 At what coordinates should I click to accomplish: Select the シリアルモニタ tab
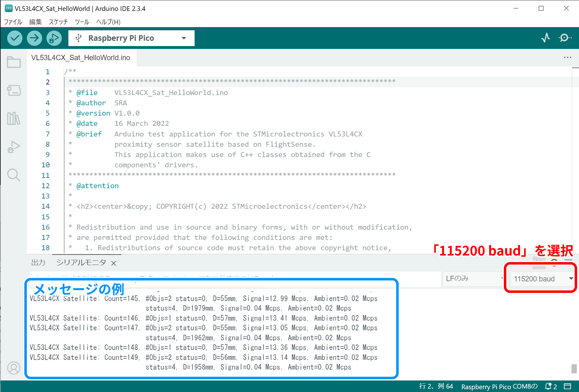click(81, 263)
